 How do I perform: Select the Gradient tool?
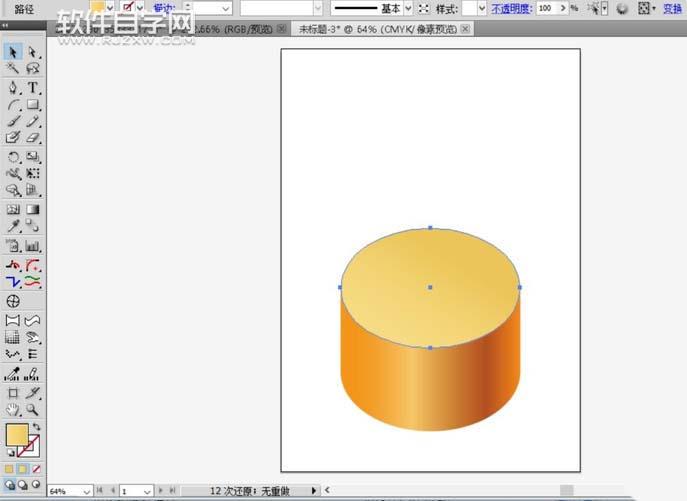32,210
